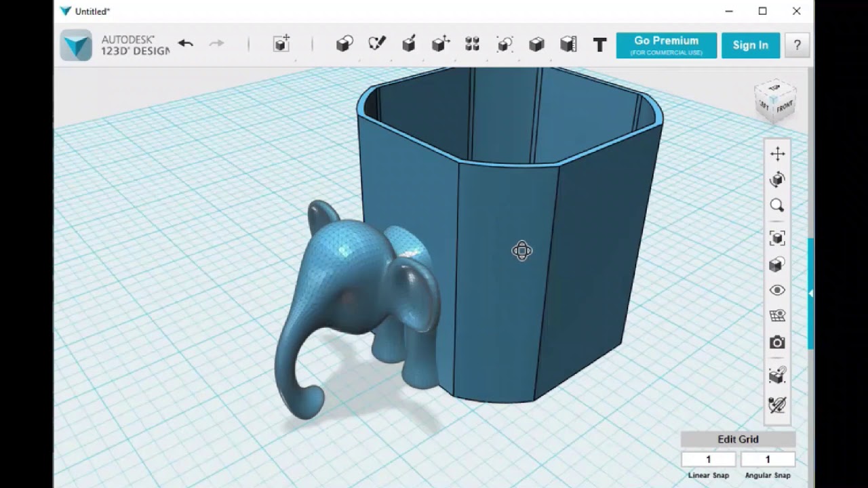Viewport: 868px width, 488px height.
Task: Change the material and outline display mode
Action: pos(777,264)
